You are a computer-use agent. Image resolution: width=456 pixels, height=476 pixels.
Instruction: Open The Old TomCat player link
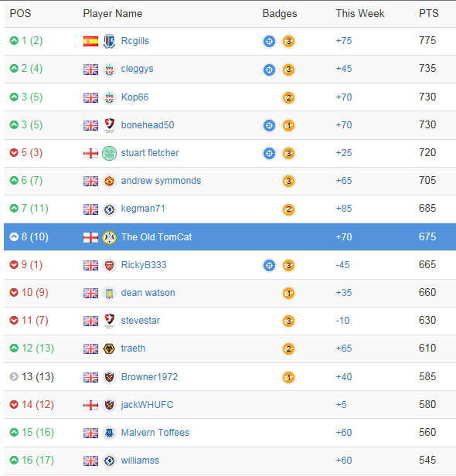tap(156, 236)
